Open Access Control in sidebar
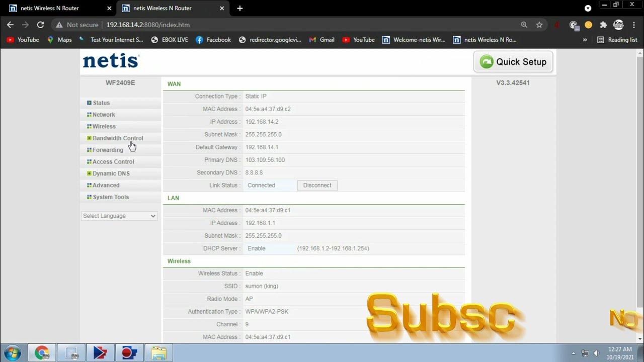Screen dimensions: 644x362 113,162
